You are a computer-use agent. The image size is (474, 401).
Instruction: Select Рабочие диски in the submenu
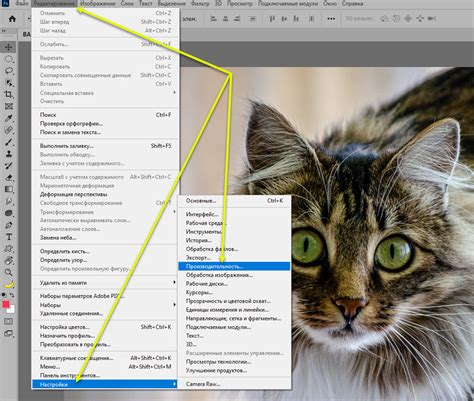[234, 283]
